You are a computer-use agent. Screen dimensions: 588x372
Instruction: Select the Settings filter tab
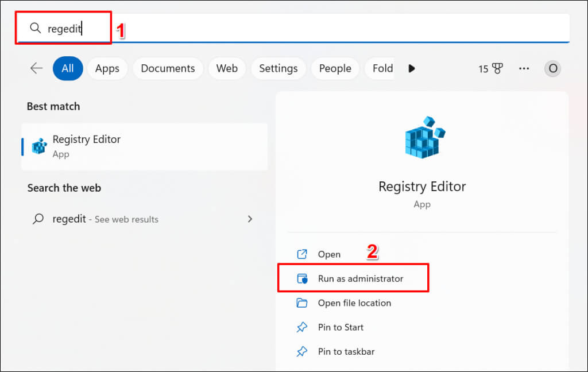pyautogui.click(x=278, y=68)
